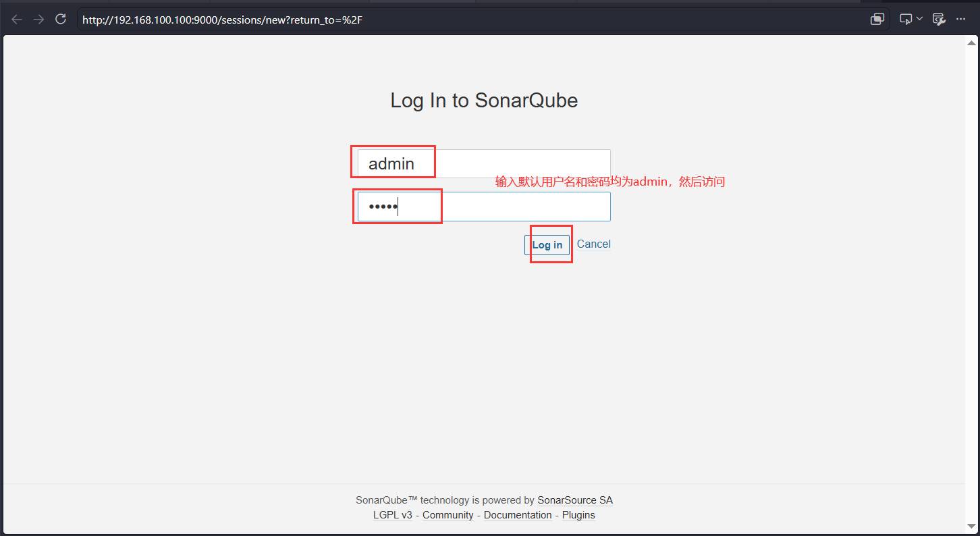Click the overlapping-windows icon in the address bar

point(877,20)
